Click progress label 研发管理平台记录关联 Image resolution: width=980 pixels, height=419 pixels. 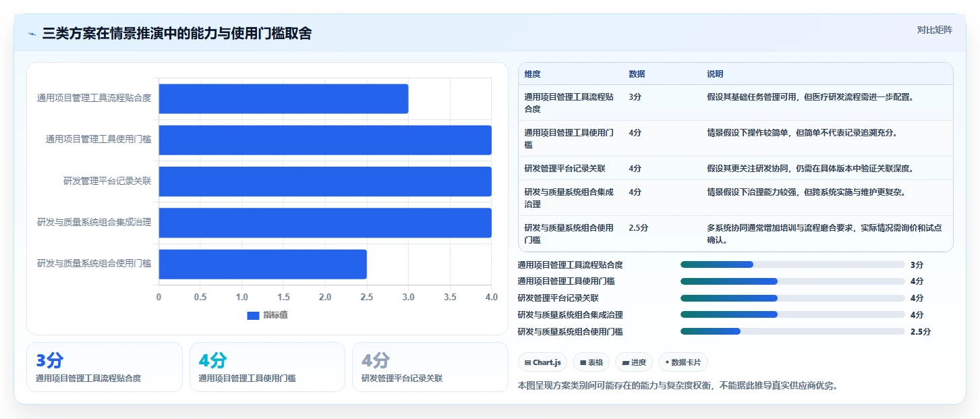point(558,298)
